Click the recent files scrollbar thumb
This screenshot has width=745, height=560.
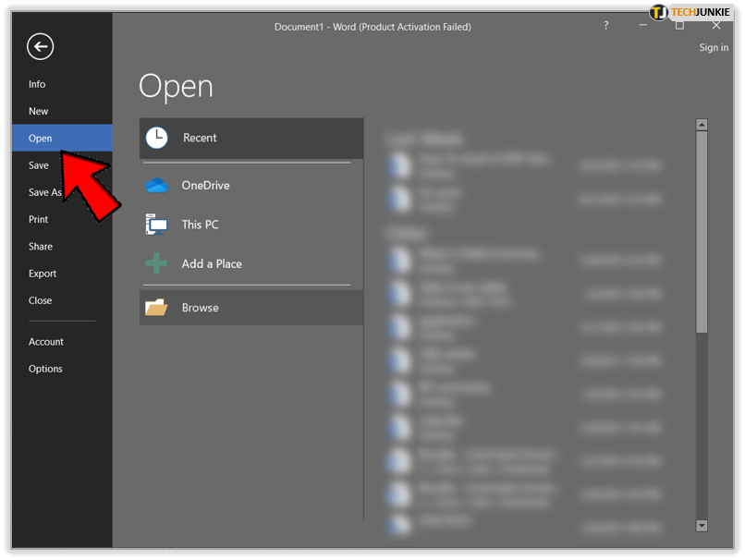click(x=702, y=232)
